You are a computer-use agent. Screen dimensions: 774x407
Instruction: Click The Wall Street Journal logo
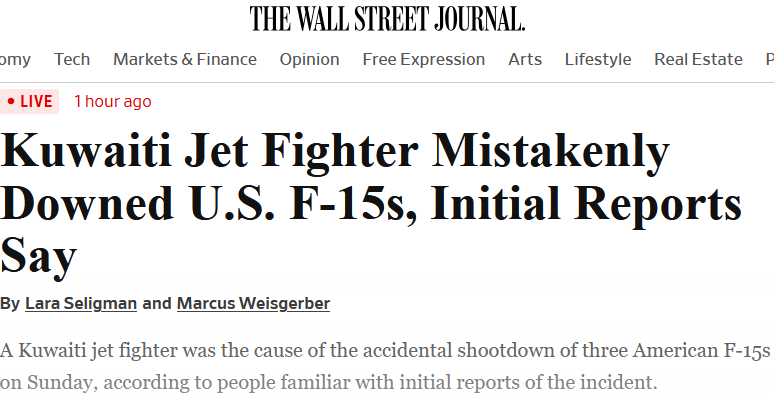[x=387, y=18]
